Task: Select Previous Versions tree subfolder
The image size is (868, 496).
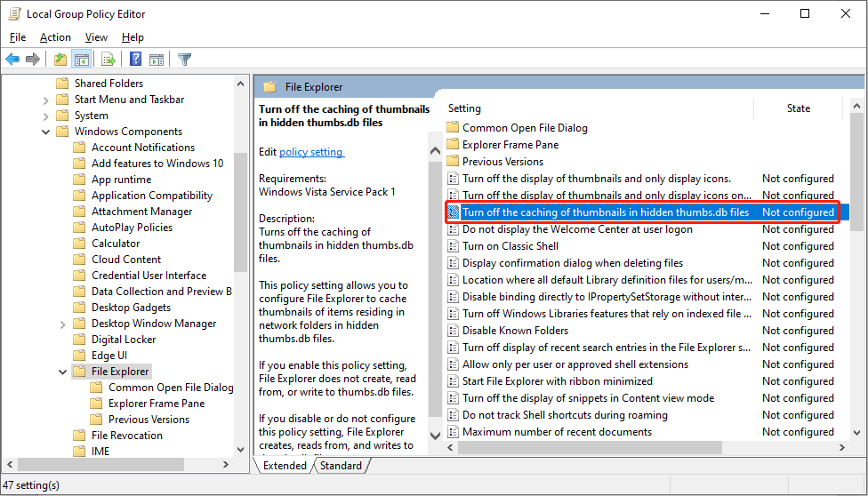Action: [x=149, y=420]
